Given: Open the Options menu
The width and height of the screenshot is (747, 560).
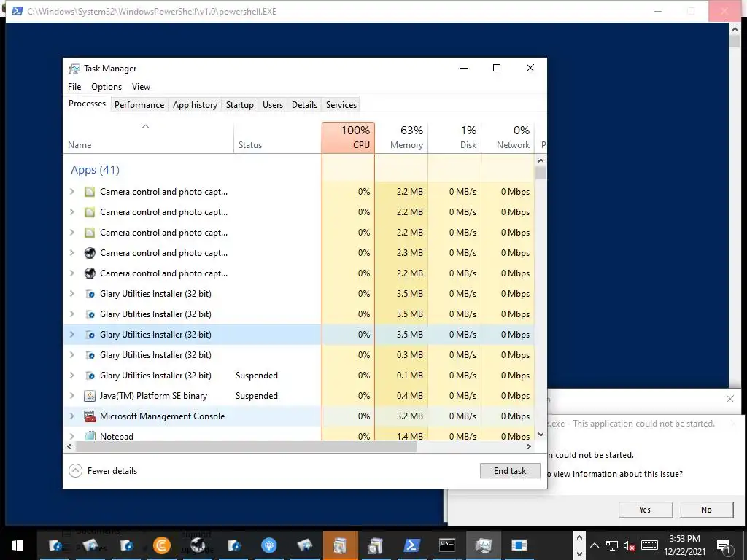Looking at the screenshot, I should point(107,87).
